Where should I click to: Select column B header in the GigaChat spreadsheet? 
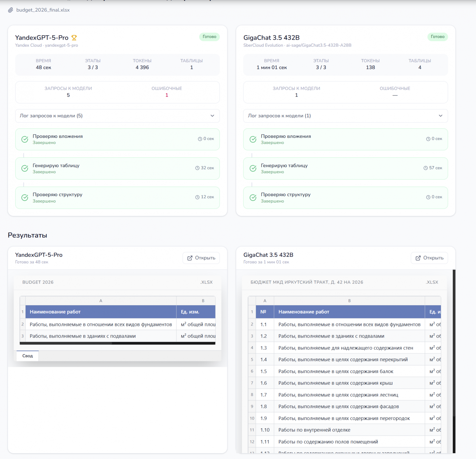click(x=349, y=301)
